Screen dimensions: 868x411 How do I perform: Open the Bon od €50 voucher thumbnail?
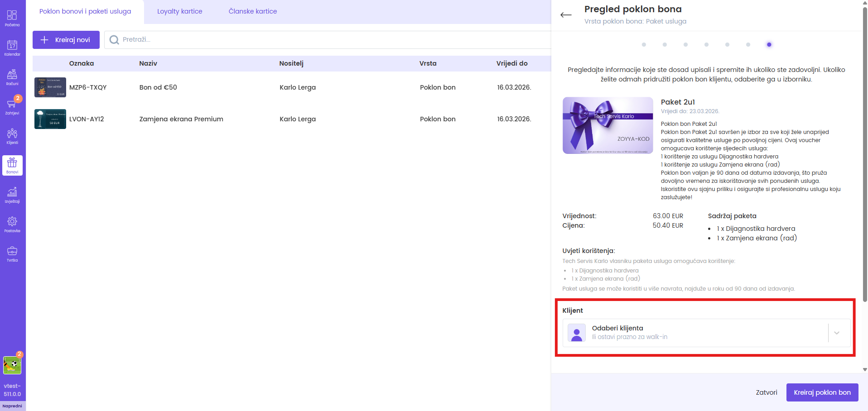coord(50,87)
